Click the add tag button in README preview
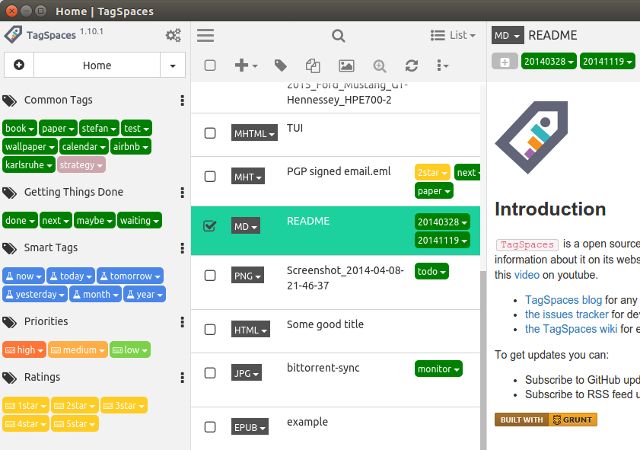The height and width of the screenshot is (450, 640). tap(505, 62)
